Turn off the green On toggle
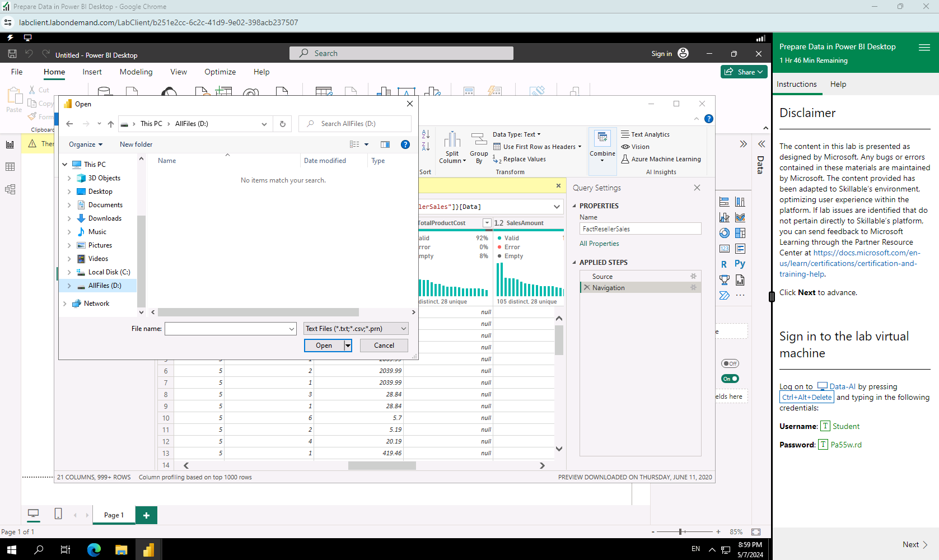939x560 pixels. 730,379
